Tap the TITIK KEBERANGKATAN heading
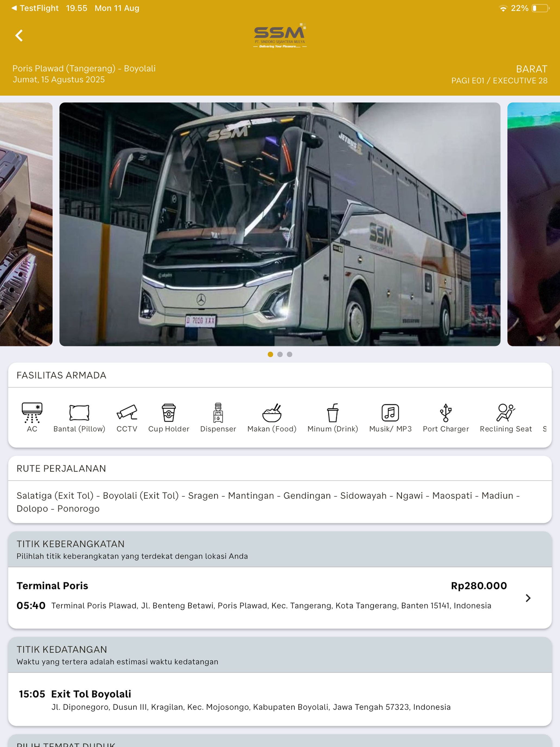This screenshot has width=560, height=747. point(71,544)
